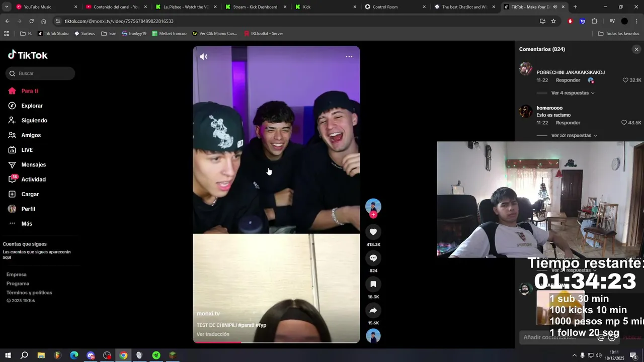
Task: Open monxi.tv username on video
Action: [208, 314]
